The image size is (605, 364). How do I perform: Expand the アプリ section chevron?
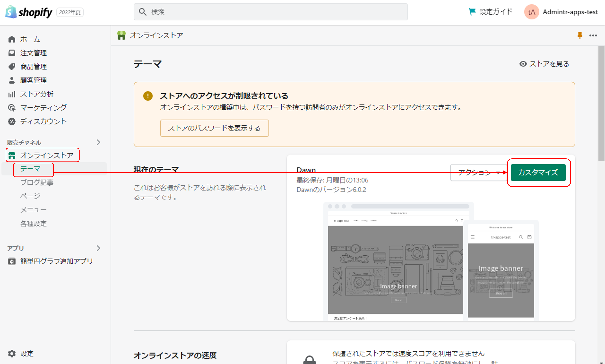tap(99, 248)
